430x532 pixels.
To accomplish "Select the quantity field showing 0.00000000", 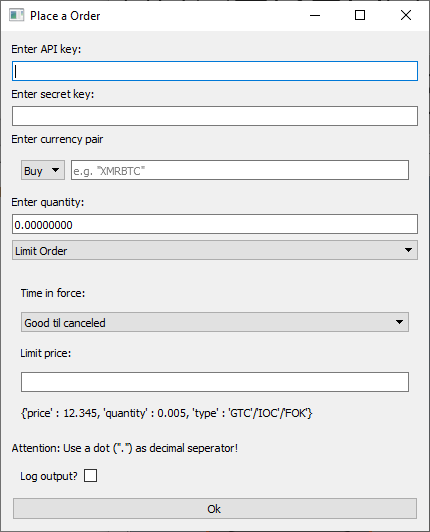I will coord(215,224).
